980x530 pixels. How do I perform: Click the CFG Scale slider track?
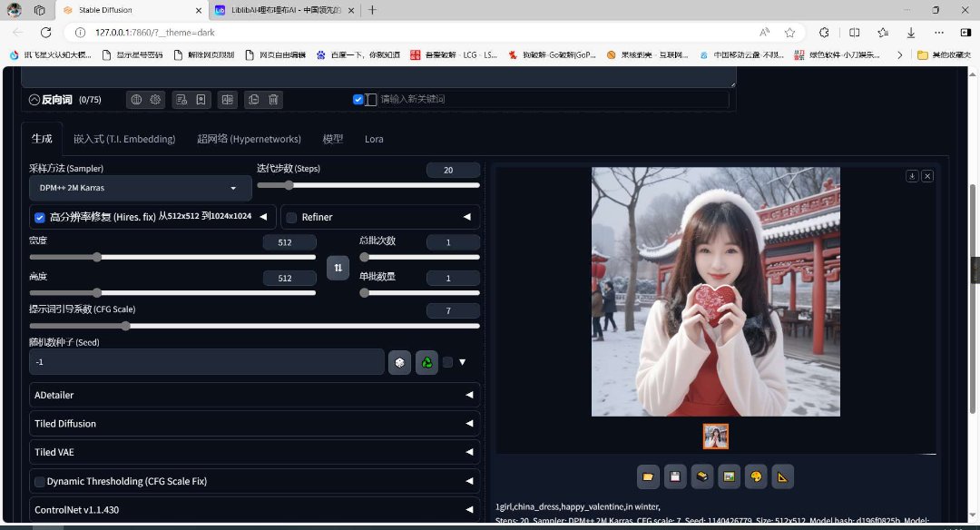pos(254,326)
